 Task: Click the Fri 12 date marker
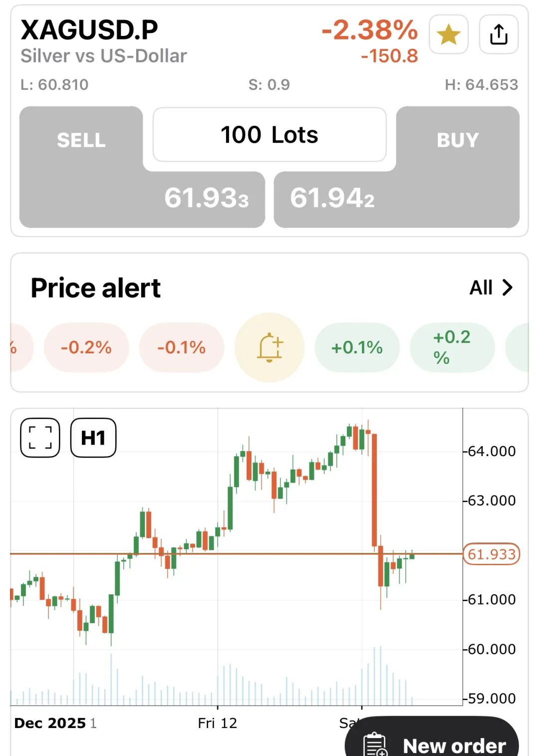pyautogui.click(x=218, y=723)
